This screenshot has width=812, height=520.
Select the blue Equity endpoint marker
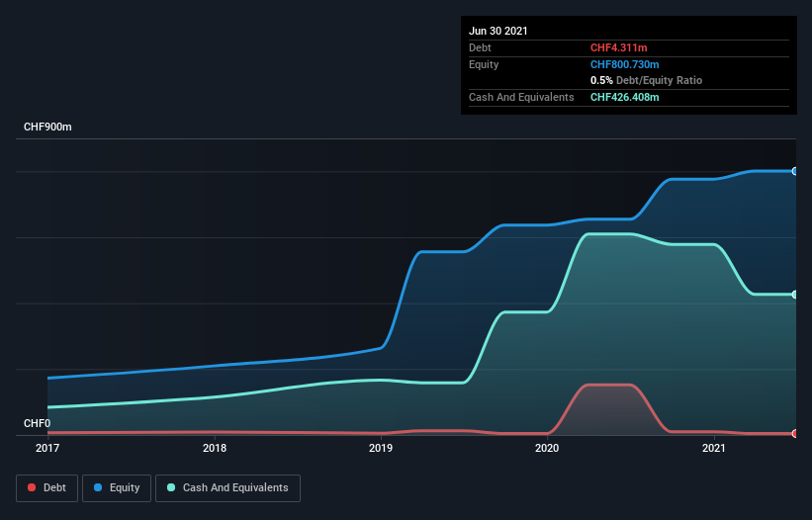(x=795, y=171)
